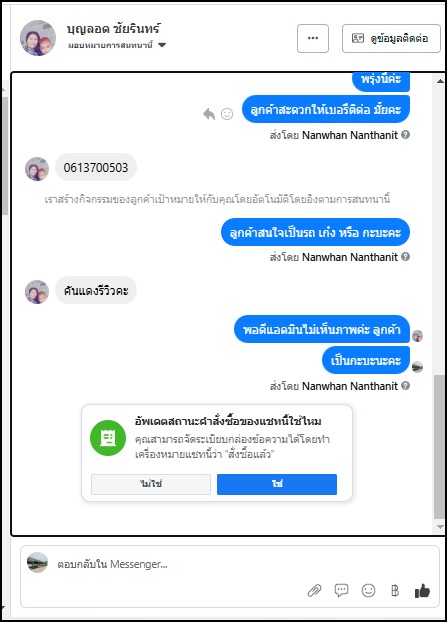Send a thumbs-up like
This screenshot has height=622, width=447.
422,591
